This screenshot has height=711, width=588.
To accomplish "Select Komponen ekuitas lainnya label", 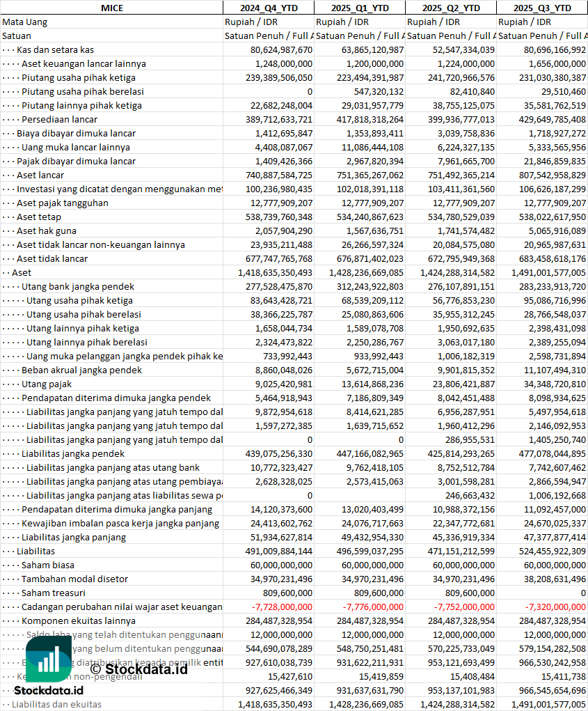I will tap(79, 621).
